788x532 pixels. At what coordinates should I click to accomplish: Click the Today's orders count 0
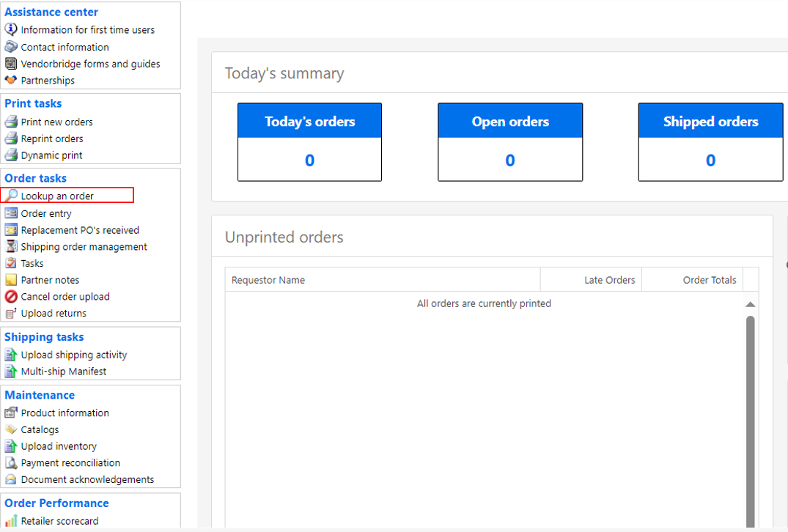[x=309, y=160]
